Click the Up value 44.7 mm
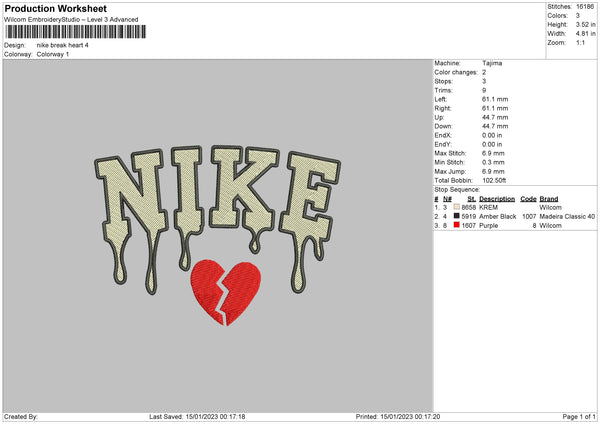The height and width of the screenshot is (424, 600). tap(495, 117)
